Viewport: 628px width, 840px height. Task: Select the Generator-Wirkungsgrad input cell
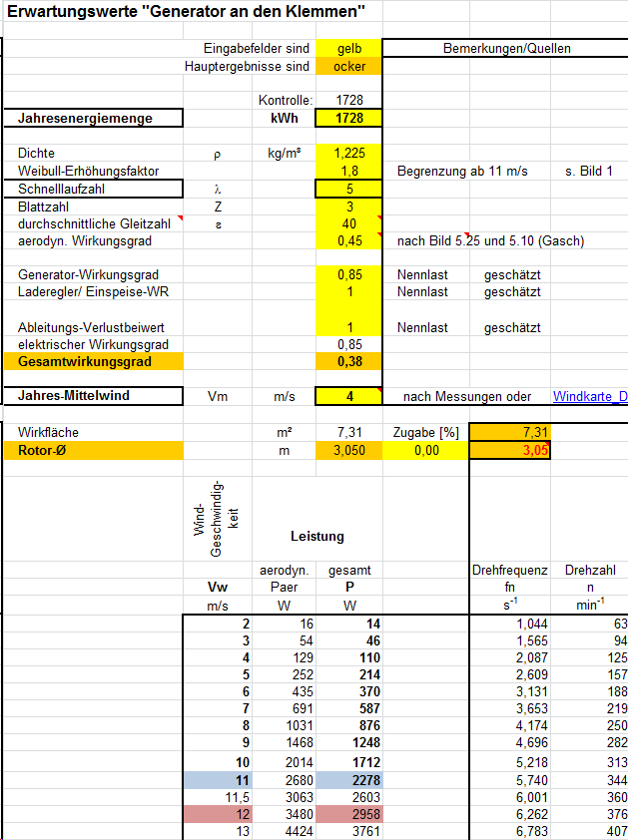tap(348, 275)
